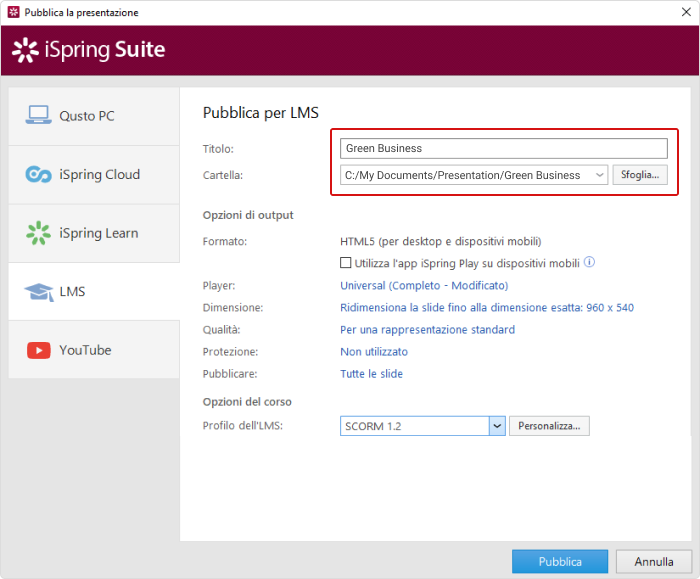Click the Profilo dell'LMS label
Viewport: 700px width, 579px height.
[242, 425]
